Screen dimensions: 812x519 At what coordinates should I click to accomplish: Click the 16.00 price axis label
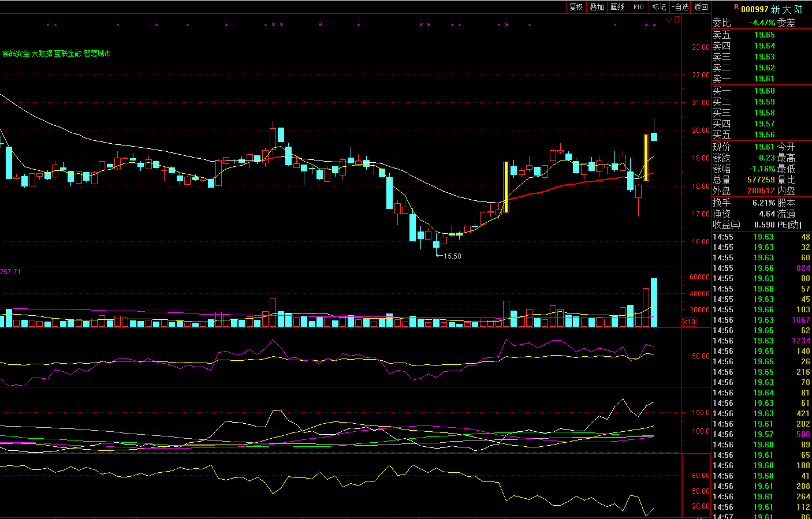pos(701,242)
